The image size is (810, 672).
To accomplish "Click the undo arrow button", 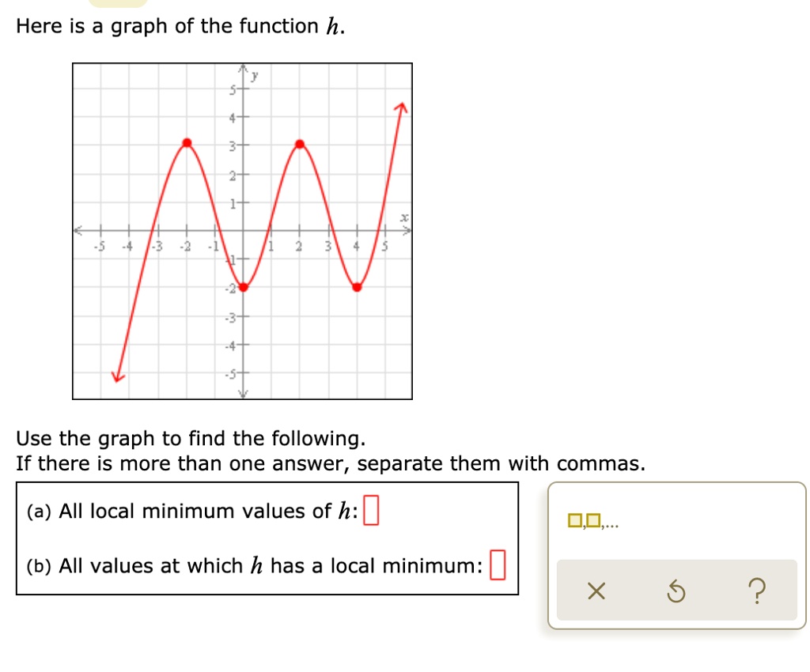I will [676, 591].
